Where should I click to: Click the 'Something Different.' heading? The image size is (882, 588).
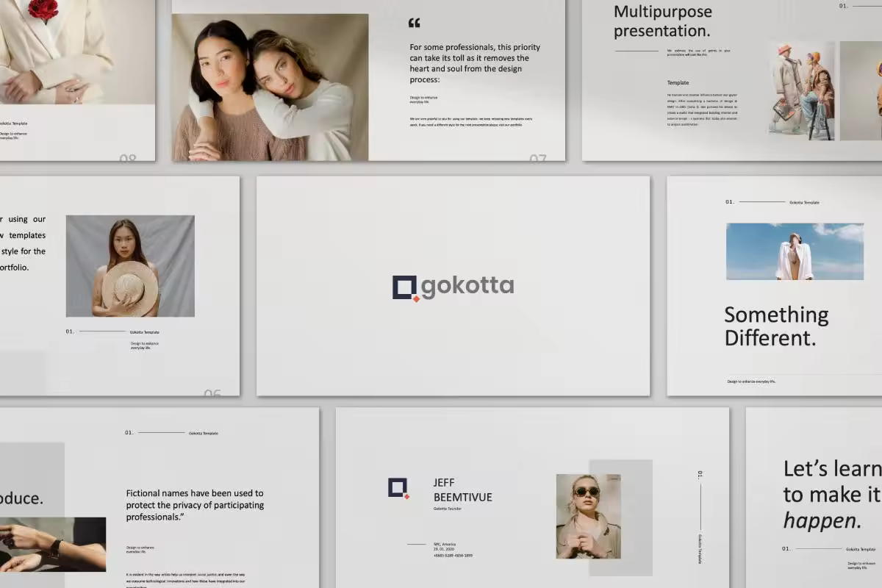click(776, 326)
